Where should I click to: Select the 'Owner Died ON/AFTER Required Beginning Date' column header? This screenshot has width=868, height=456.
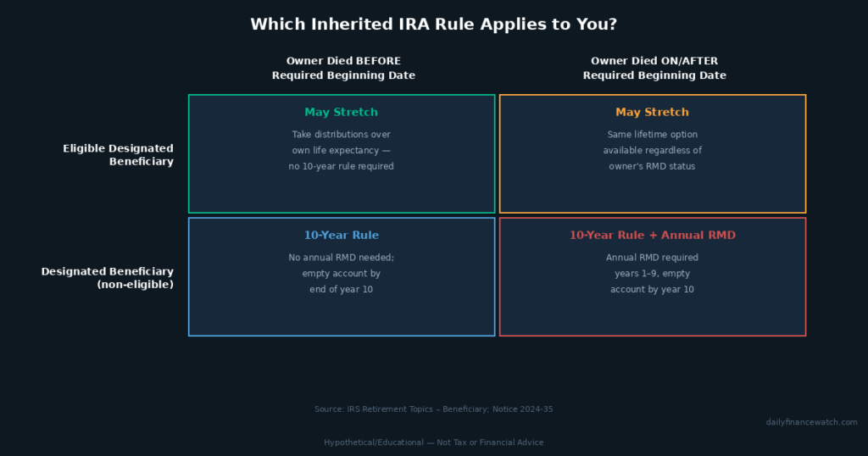tap(654, 68)
